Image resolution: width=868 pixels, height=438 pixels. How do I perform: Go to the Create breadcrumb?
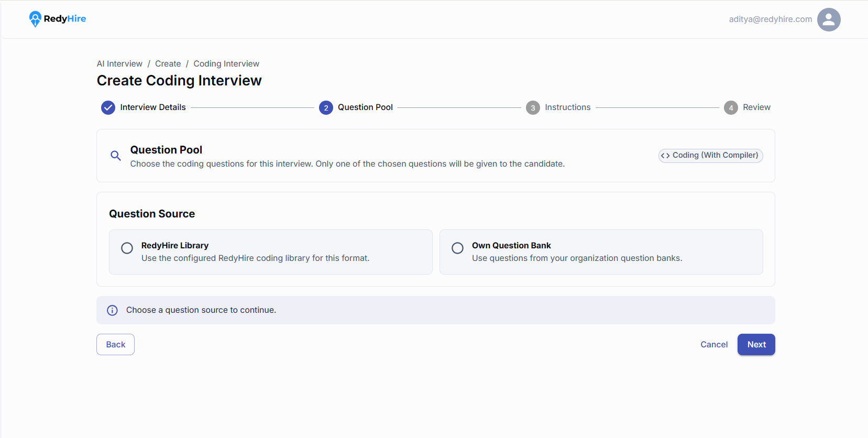pyautogui.click(x=168, y=63)
